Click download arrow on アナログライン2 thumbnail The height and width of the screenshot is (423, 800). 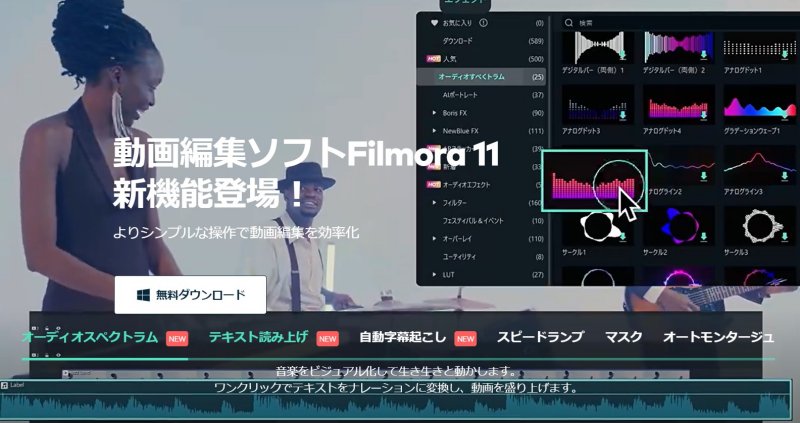tap(704, 177)
